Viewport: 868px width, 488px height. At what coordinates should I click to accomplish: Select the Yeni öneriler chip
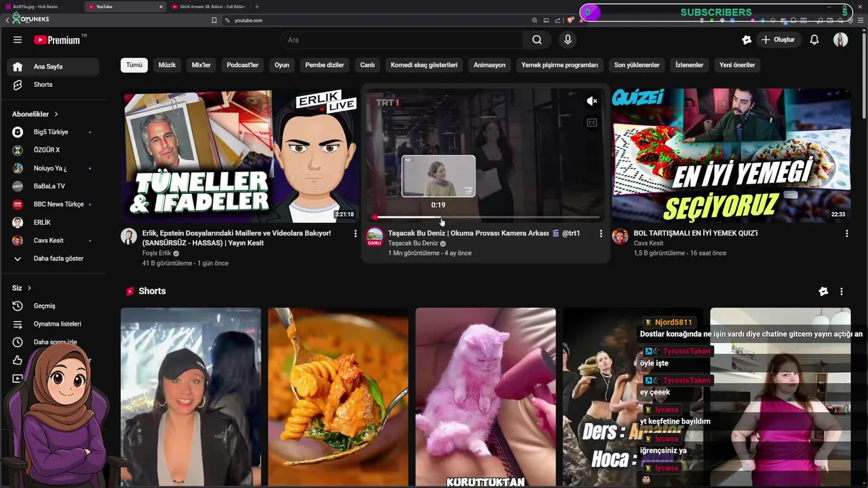(737, 65)
